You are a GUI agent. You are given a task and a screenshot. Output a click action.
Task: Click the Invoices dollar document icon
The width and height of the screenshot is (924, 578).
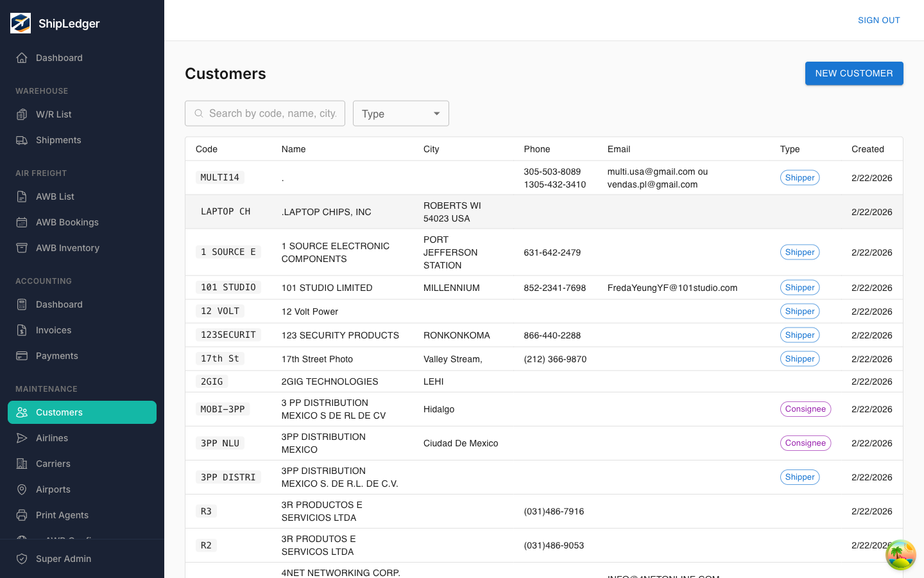pyautogui.click(x=22, y=330)
